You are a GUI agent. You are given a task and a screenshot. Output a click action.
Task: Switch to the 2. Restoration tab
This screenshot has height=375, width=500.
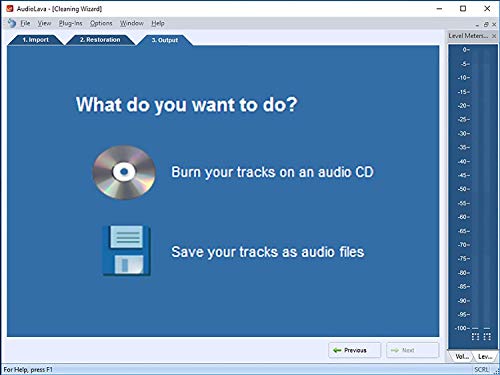(x=100, y=40)
